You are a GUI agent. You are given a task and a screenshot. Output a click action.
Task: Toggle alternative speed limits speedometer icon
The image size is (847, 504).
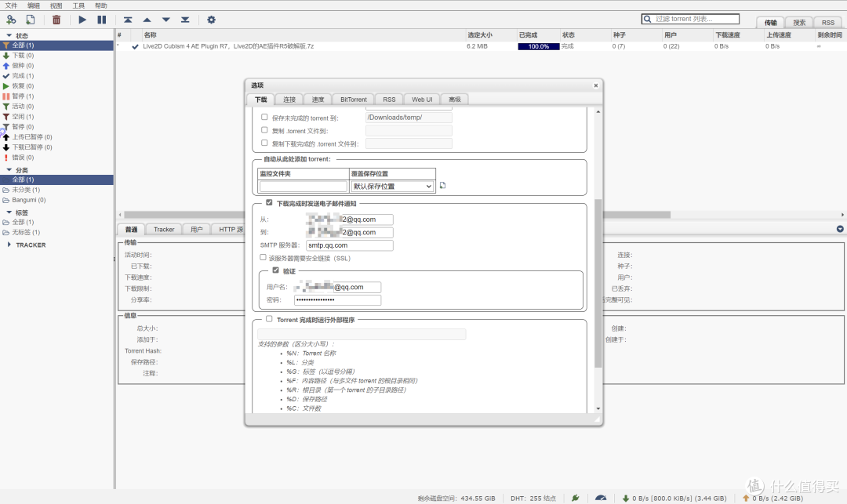(x=601, y=498)
